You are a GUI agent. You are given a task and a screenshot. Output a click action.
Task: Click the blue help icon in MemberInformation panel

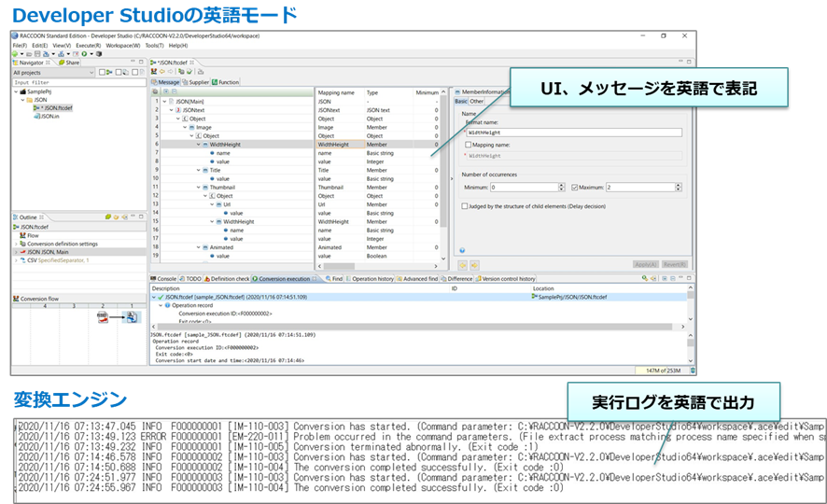coord(462,251)
